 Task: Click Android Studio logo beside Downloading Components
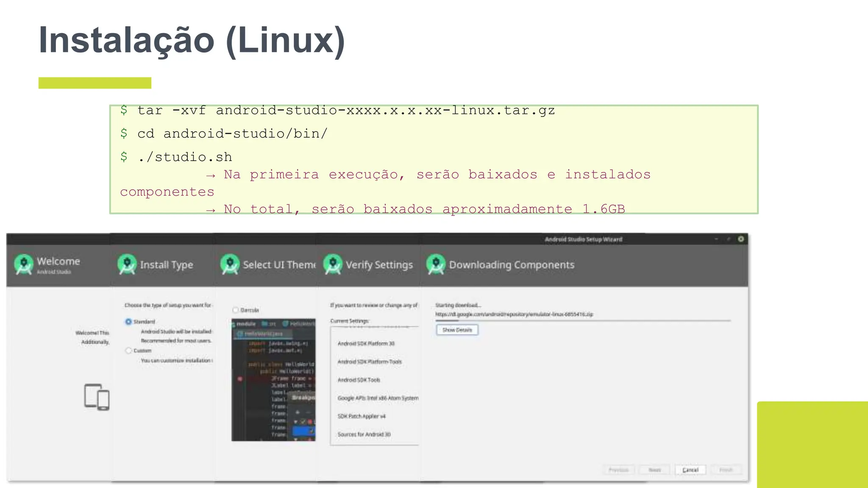[436, 264]
